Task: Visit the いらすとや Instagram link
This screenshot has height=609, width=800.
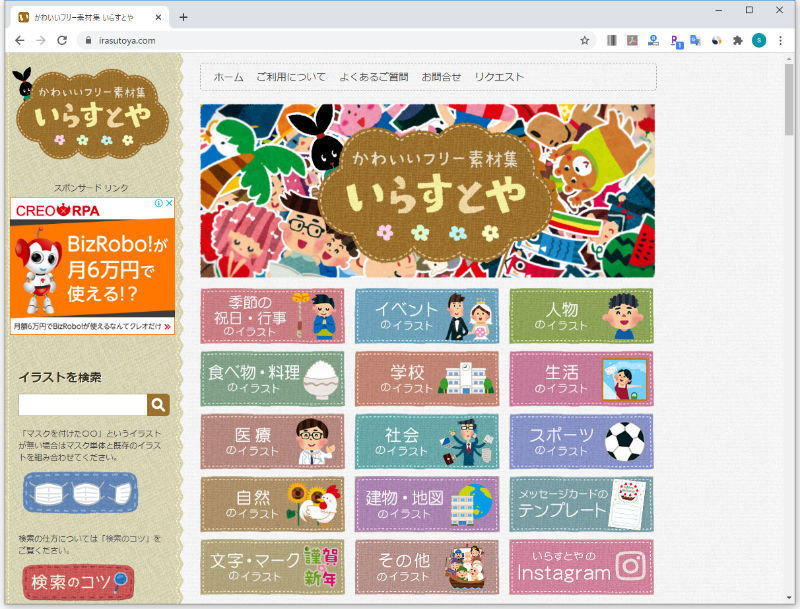Action: [581, 567]
